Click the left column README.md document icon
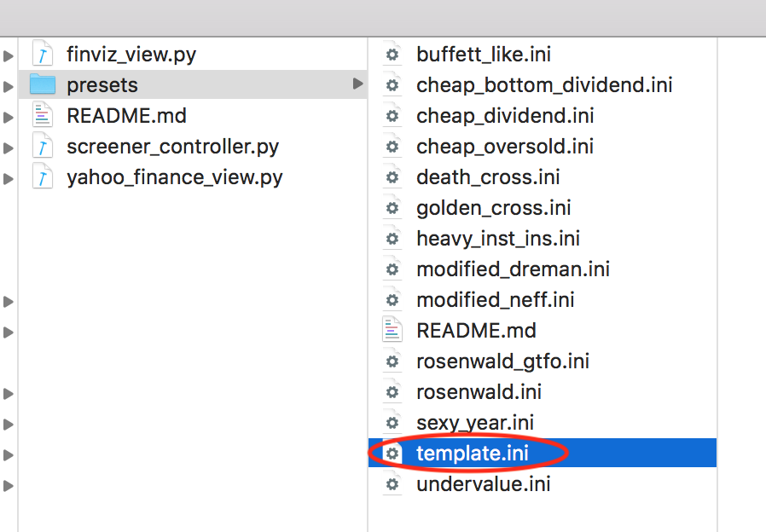The height and width of the screenshot is (532, 766). [x=43, y=115]
